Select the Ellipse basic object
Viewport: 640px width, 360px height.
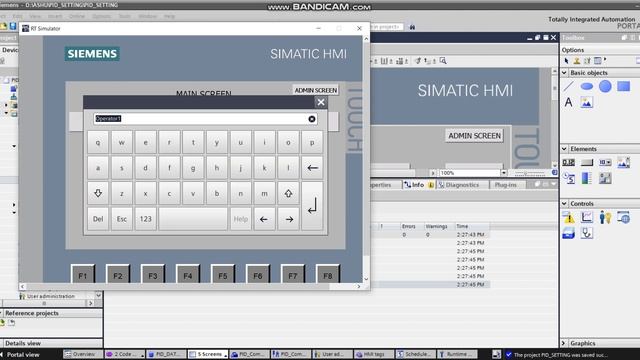(587, 86)
